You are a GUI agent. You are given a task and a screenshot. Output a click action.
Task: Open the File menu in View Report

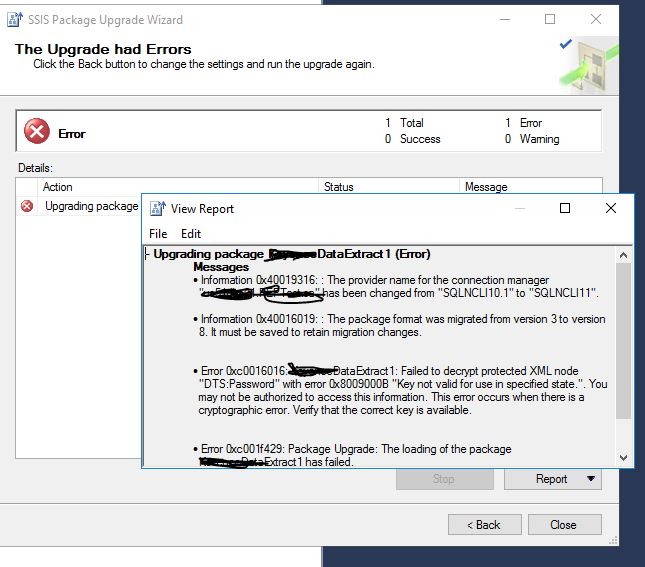(x=158, y=234)
